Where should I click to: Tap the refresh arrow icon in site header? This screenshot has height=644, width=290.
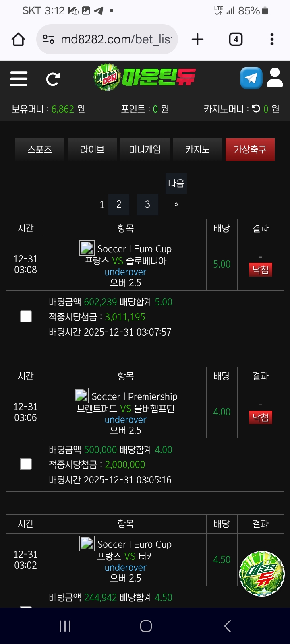(53, 79)
